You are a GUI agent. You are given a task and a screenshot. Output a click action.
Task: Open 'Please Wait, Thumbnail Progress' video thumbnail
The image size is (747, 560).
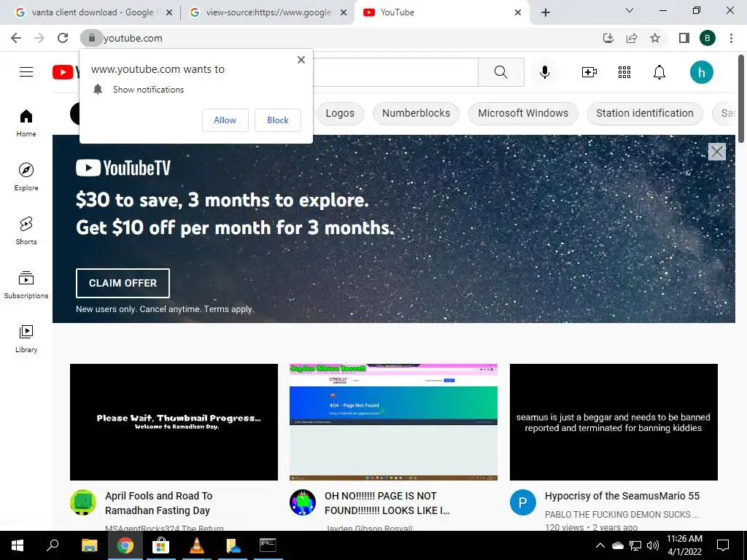point(174,422)
